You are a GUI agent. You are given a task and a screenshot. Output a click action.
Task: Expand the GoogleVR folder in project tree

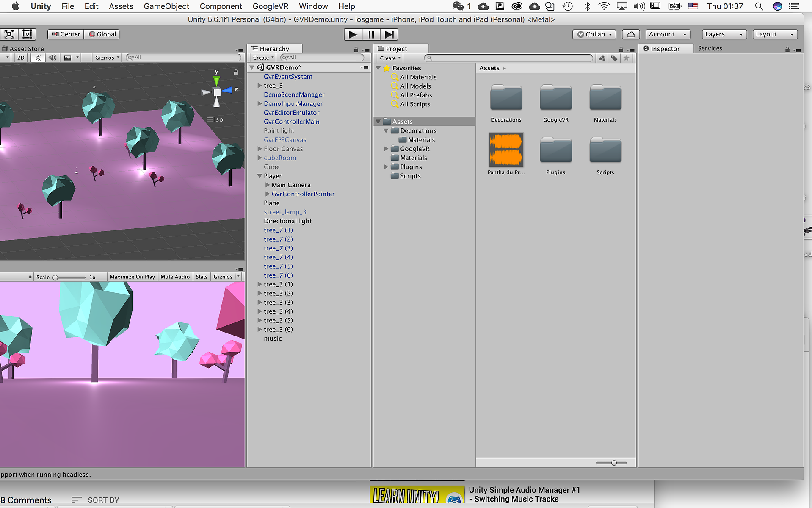click(386, 149)
